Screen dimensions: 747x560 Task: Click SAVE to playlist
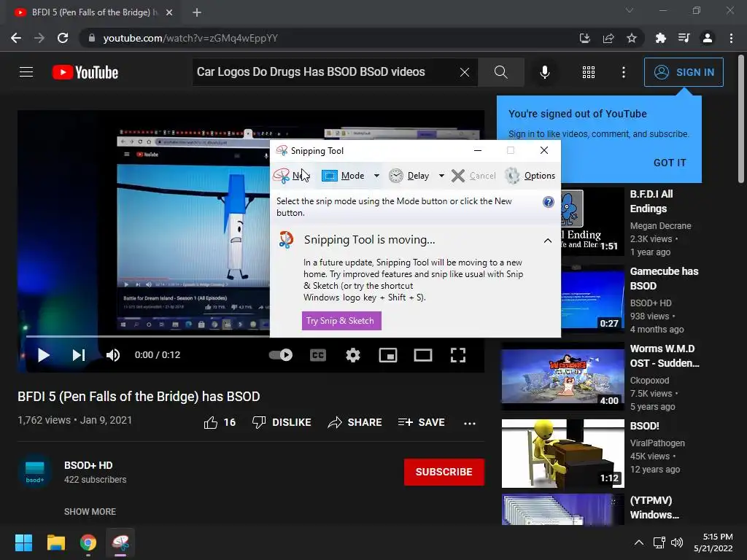422,422
